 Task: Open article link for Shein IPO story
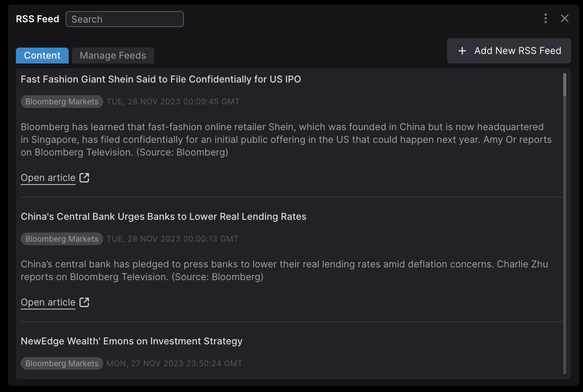coord(48,178)
